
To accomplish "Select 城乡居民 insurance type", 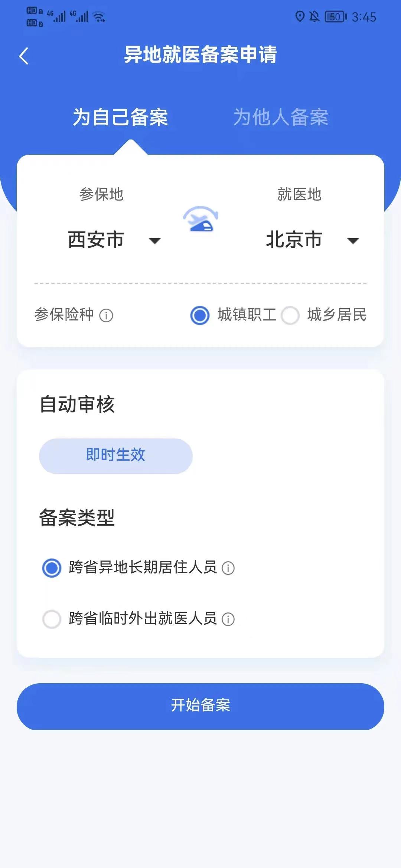I will (x=290, y=315).
